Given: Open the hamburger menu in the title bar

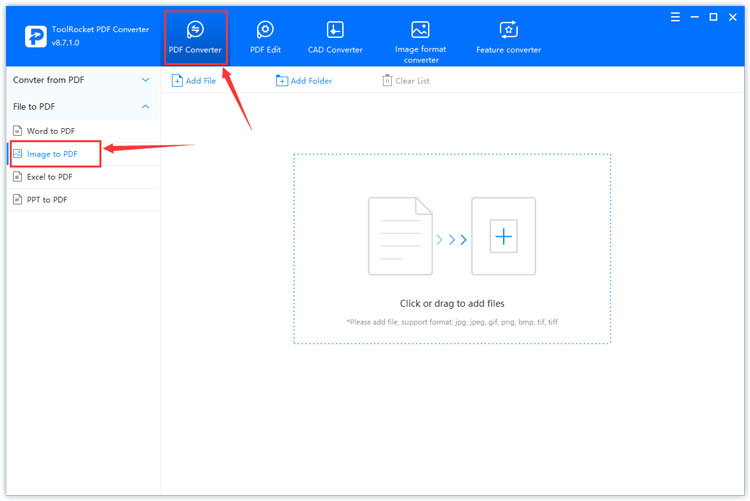Looking at the screenshot, I should pos(675,17).
